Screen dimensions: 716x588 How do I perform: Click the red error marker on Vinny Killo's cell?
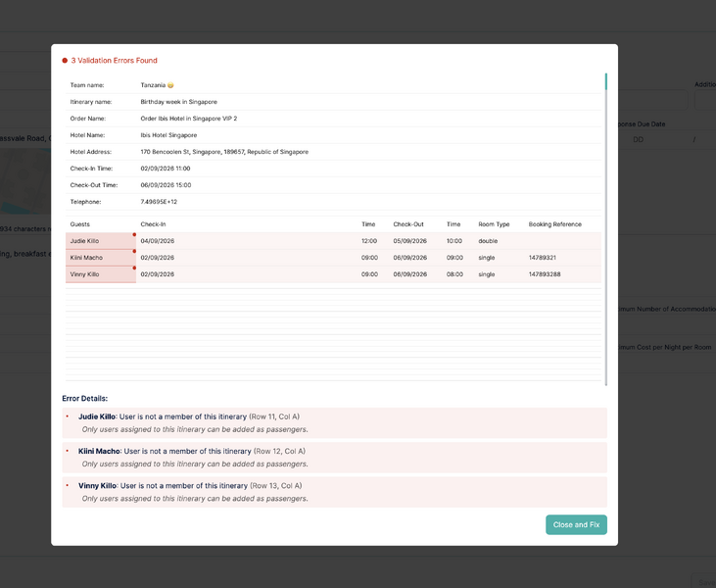pos(134,268)
